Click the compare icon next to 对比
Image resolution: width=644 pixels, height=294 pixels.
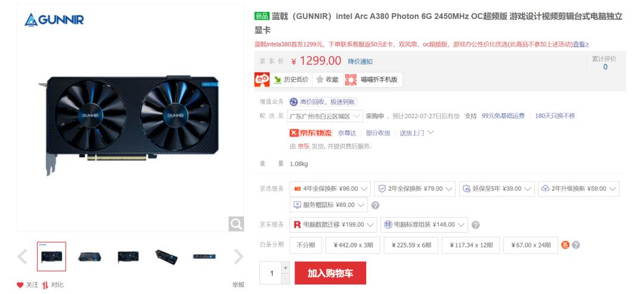[x=45, y=284]
